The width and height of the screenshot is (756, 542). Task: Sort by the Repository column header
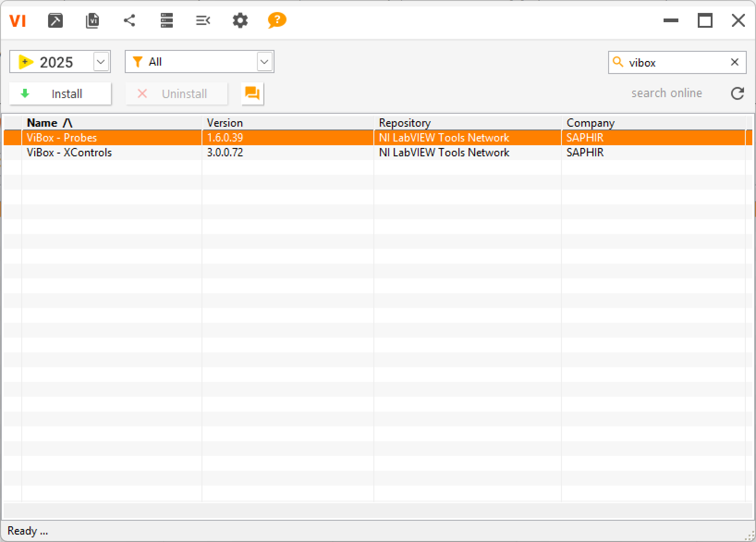click(x=468, y=123)
